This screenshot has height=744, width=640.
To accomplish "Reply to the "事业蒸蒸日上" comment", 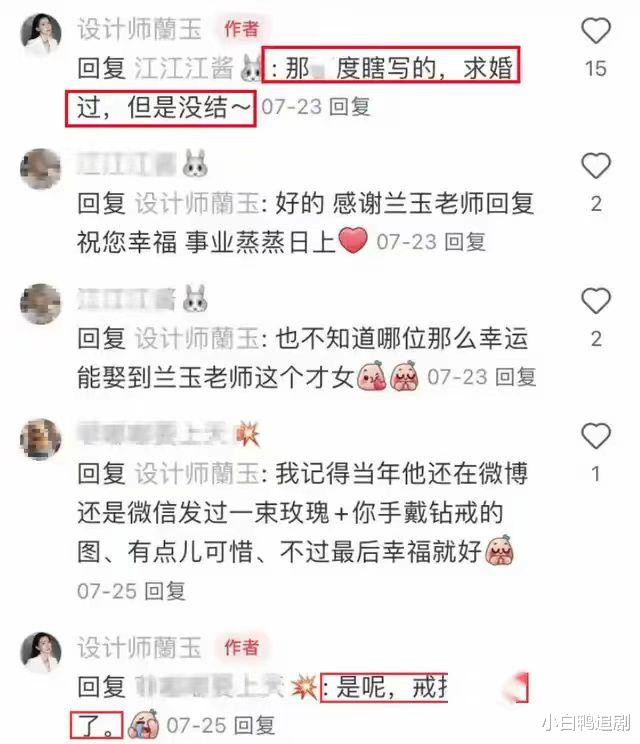I will (x=465, y=242).
